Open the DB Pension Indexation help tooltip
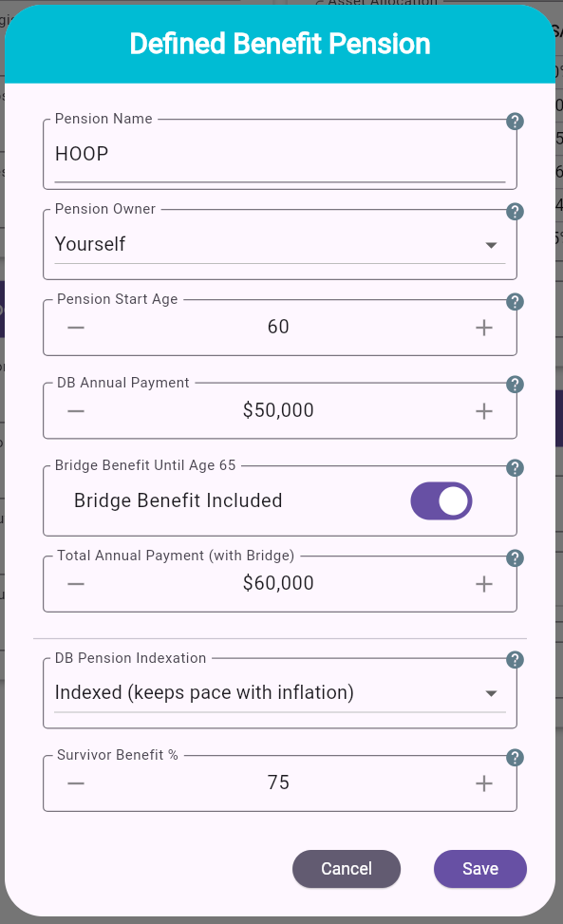The height and width of the screenshot is (924, 563). click(x=515, y=660)
